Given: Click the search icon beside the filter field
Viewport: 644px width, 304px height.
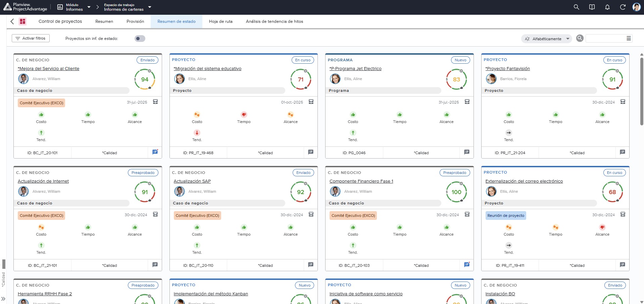Looking at the screenshot, I should 580,38.
